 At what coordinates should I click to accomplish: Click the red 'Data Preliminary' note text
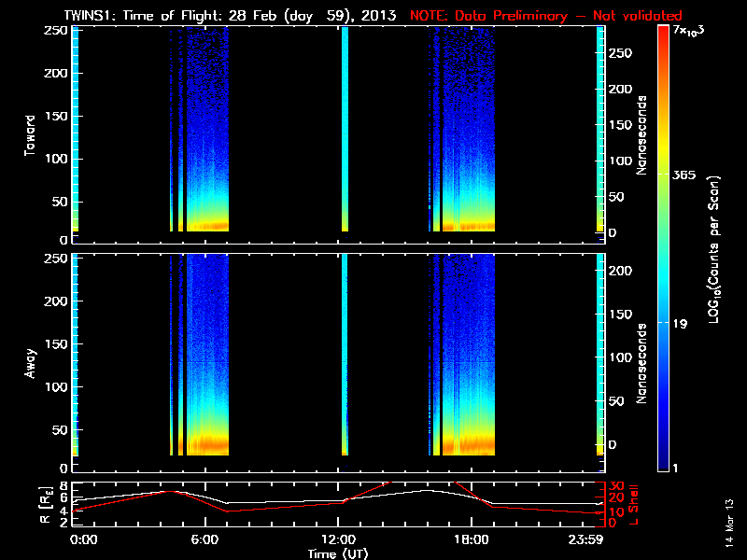coord(545,16)
